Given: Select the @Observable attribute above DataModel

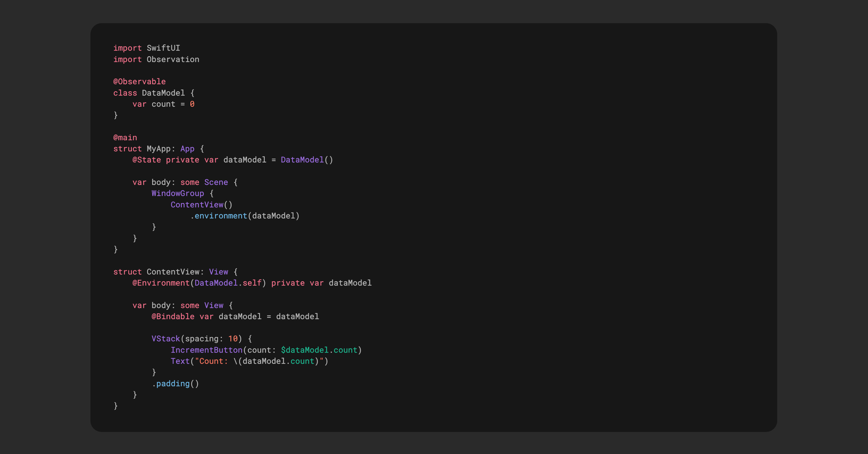Looking at the screenshot, I should pyautogui.click(x=139, y=81).
